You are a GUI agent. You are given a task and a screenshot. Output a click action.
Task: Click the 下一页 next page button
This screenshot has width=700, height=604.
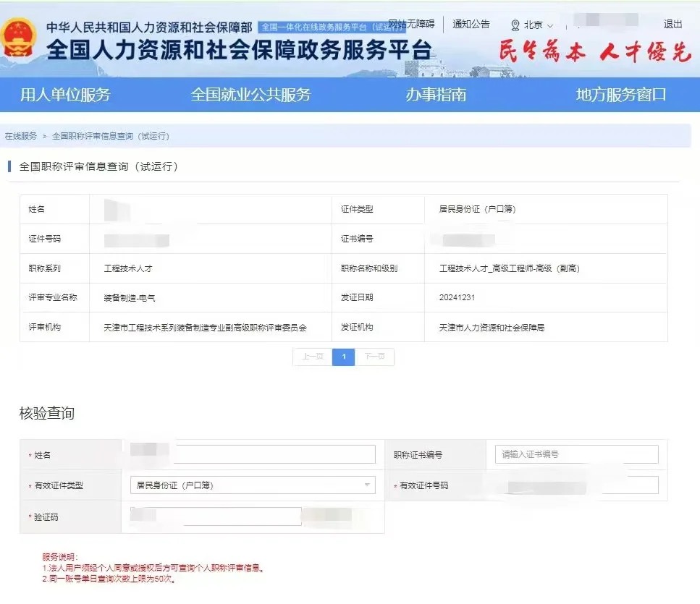point(375,357)
